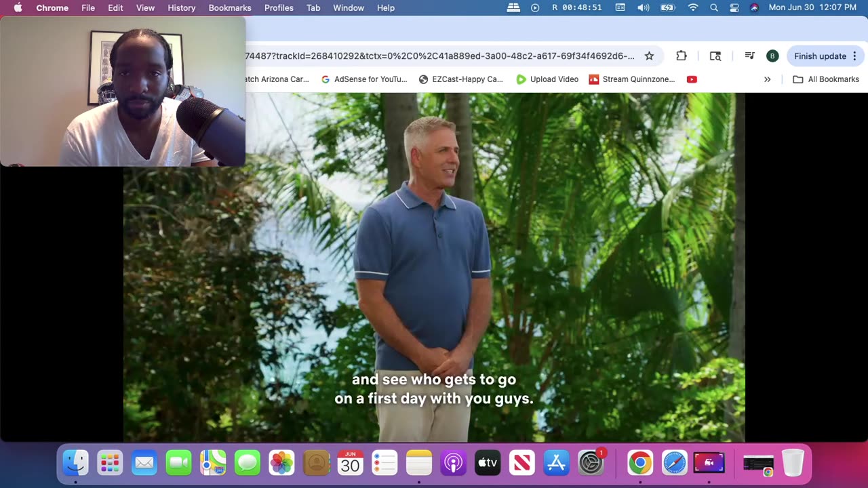Open Messages from the Dock

tap(248, 463)
